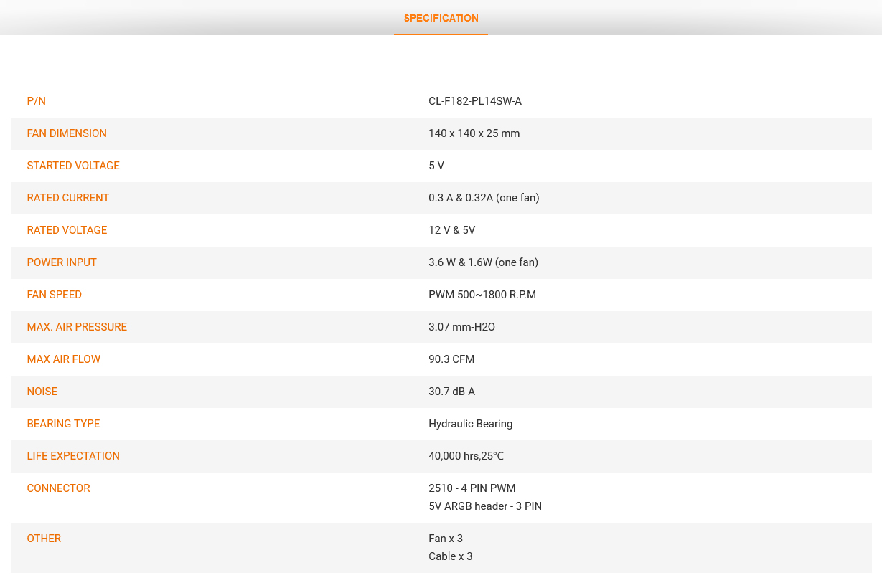Click the 90.3 CFM value
The height and width of the screenshot is (588, 882).
451,359
